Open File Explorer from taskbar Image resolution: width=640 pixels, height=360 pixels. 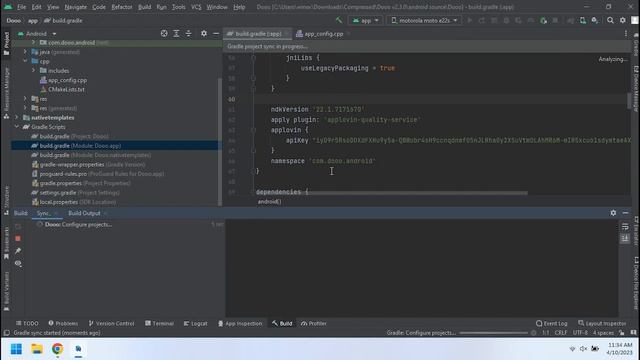pos(37,349)
